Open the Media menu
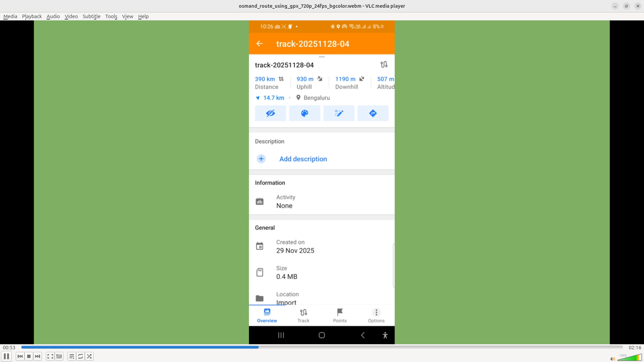 (x=10, y=16)
